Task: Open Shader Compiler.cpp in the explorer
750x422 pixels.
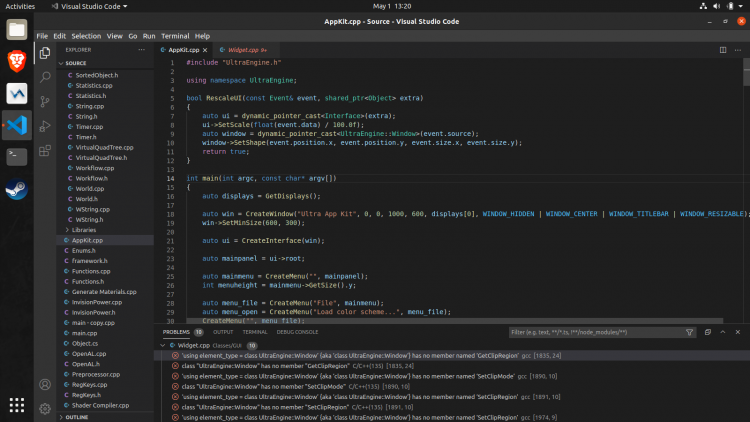Action: (x=100, y=405)
